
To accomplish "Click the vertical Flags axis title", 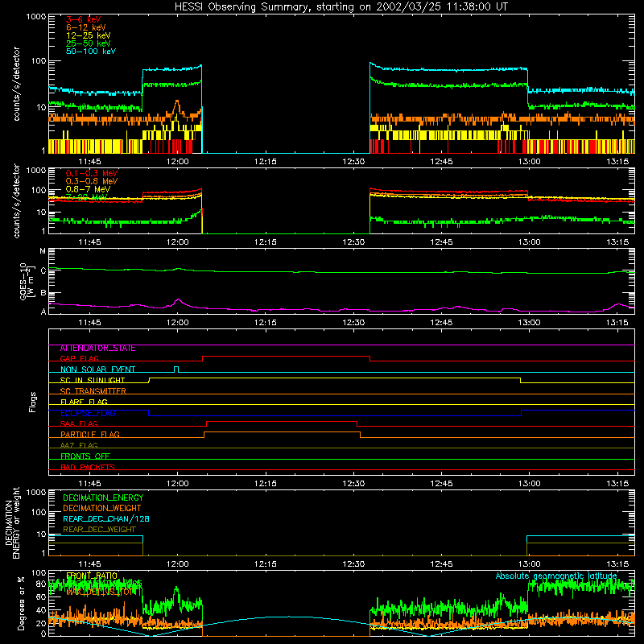I will (33, 402).
